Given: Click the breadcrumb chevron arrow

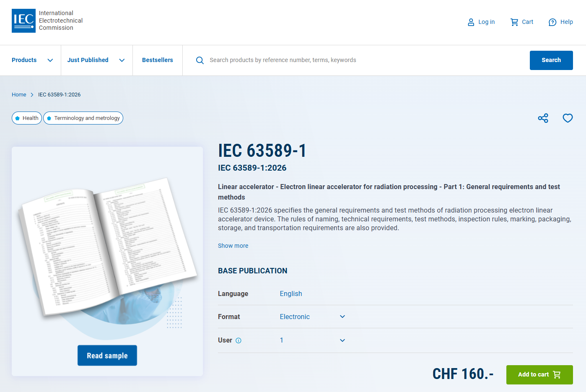Looking at the screenshot, I should [x=32, y=95].
